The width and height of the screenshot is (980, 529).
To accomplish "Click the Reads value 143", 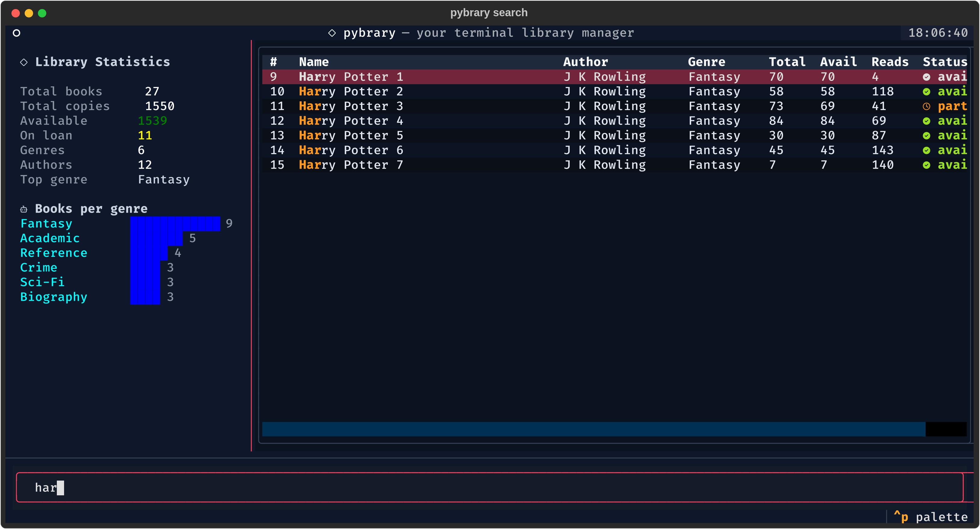I will tap(883, 150).
